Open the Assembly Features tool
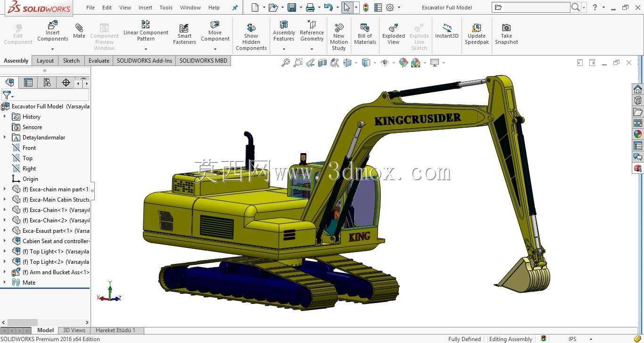Screen dimensions: 644x343 tap(284, 31)
